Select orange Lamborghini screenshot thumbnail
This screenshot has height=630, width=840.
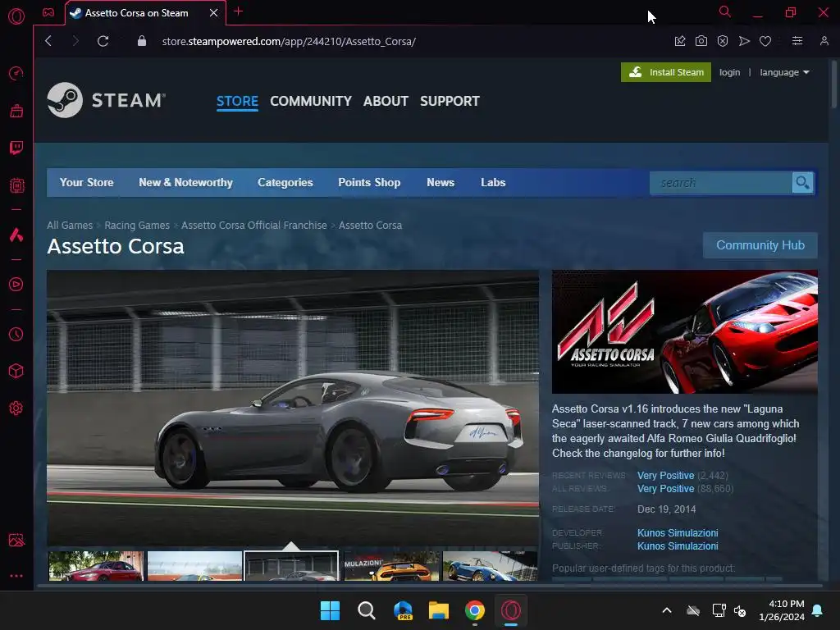coord(391,566)
